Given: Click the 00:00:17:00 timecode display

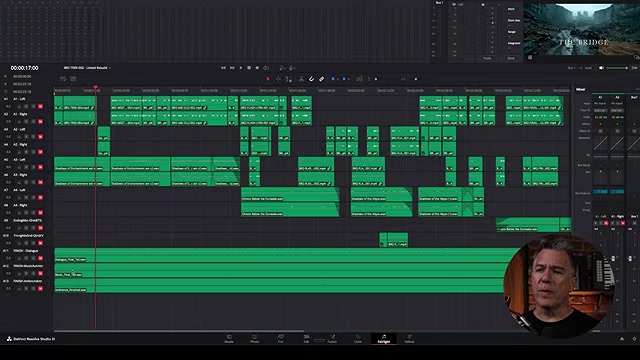Looking at the screenshot, I should pyautogui.click(x=24, y=68).
